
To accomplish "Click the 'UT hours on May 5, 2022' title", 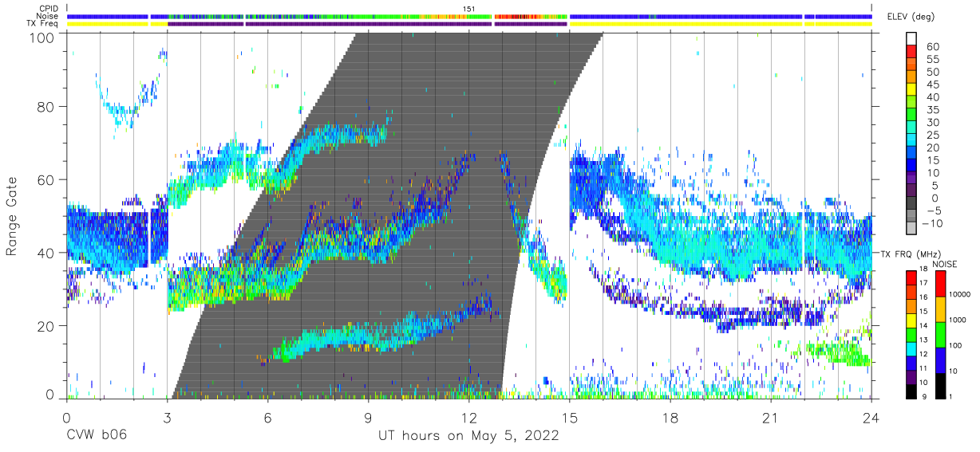I will (468, 436).
